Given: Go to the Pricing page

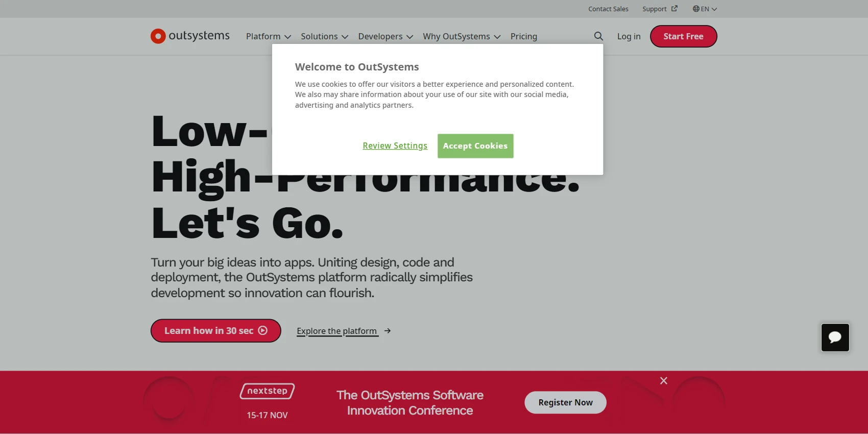Looking at the screenshot, I should [x=524, y=36].
